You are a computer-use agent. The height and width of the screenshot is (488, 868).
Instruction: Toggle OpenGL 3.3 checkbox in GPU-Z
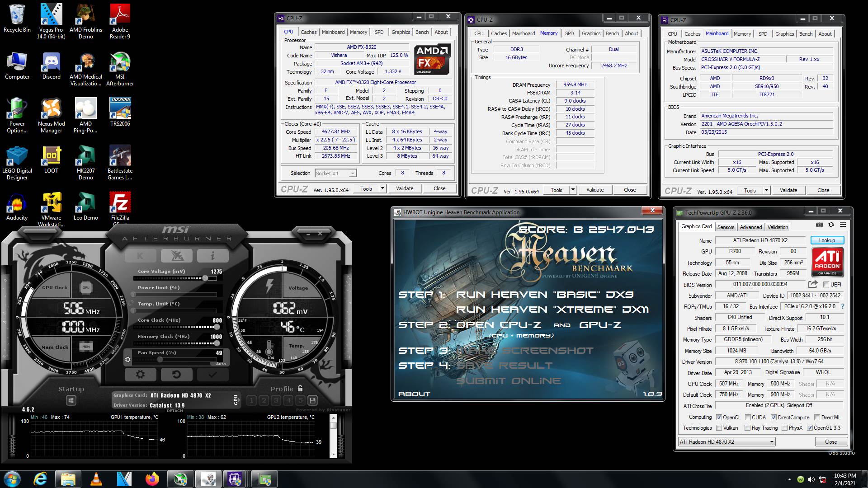pyautogui.click(x=810, y=428)
